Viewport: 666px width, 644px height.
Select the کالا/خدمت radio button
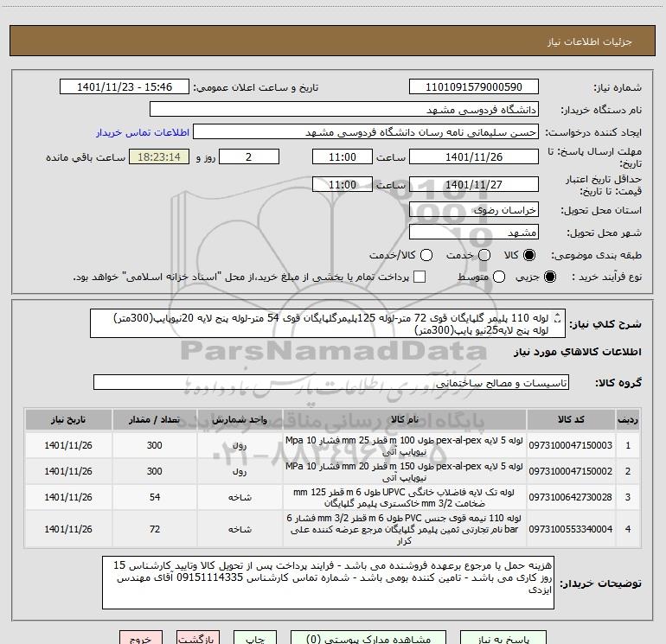coord(426,255)
